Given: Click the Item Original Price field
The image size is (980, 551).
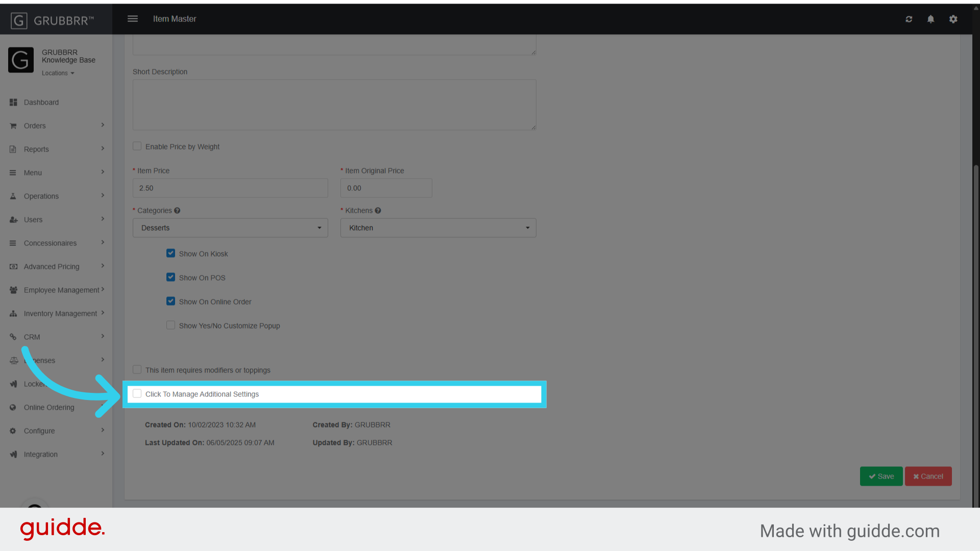Looking at the screenshot, I should 386,188.
